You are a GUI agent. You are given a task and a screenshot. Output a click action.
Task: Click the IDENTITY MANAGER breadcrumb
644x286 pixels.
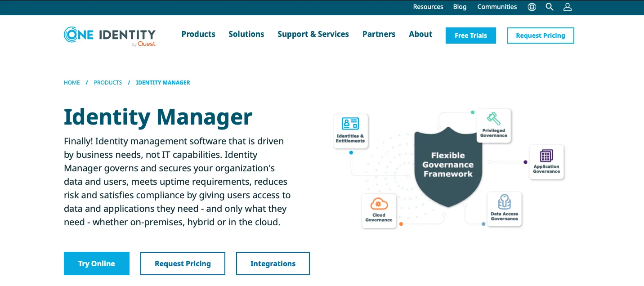tap(163, 83)
